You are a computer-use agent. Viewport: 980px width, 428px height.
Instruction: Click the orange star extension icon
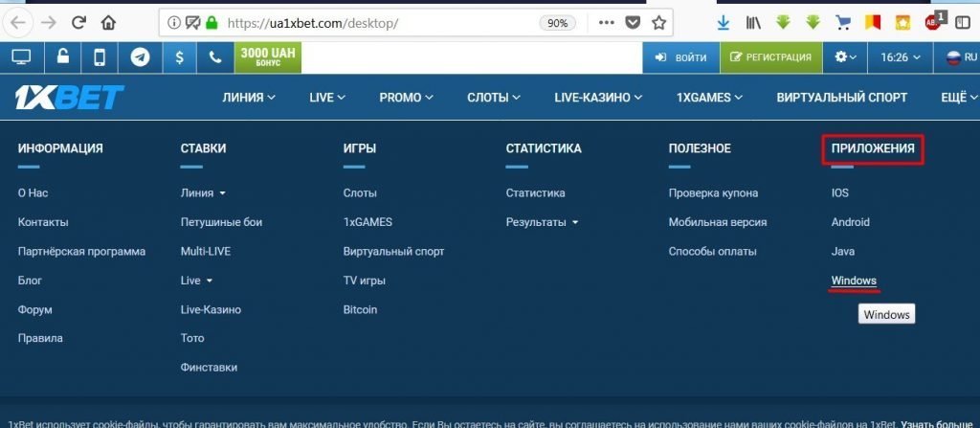[902, 23]
